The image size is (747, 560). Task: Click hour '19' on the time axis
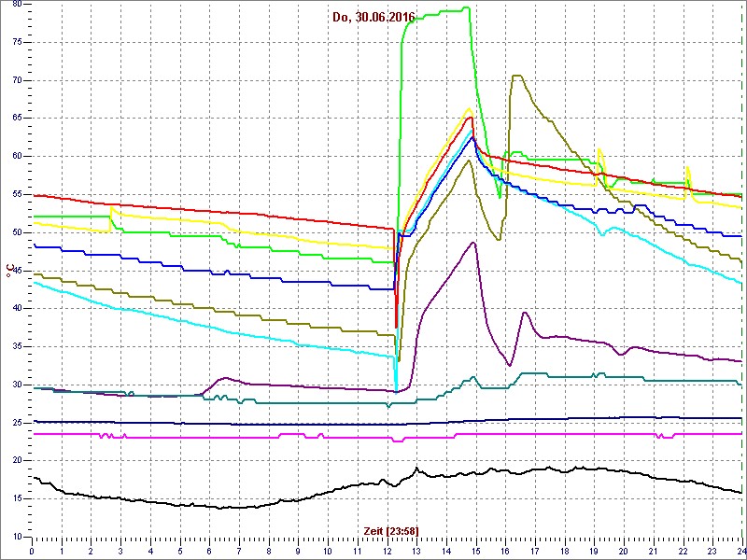pos(595,551)
